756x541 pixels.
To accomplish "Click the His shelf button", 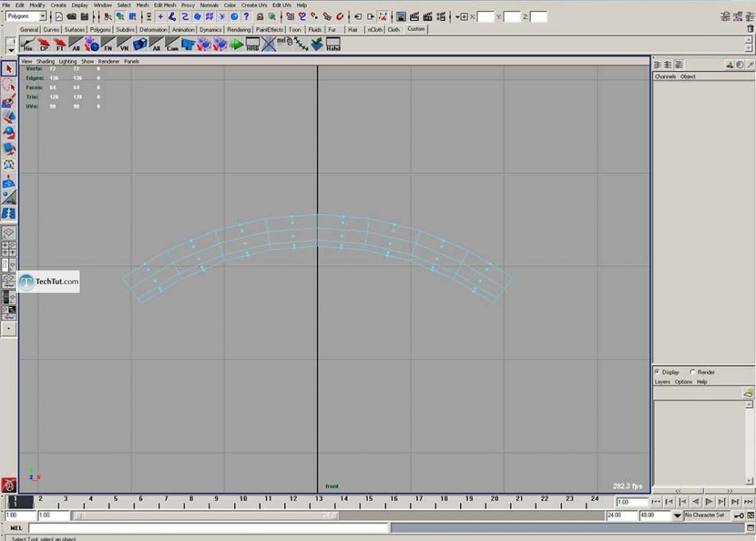I will pos(28,45).
